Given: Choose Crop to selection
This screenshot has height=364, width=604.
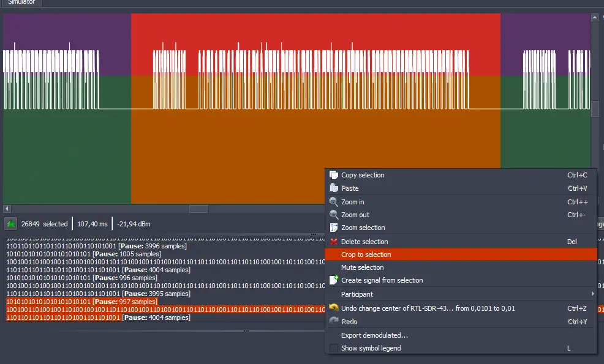Looking at the screenshot, I should tap(366, 254).
